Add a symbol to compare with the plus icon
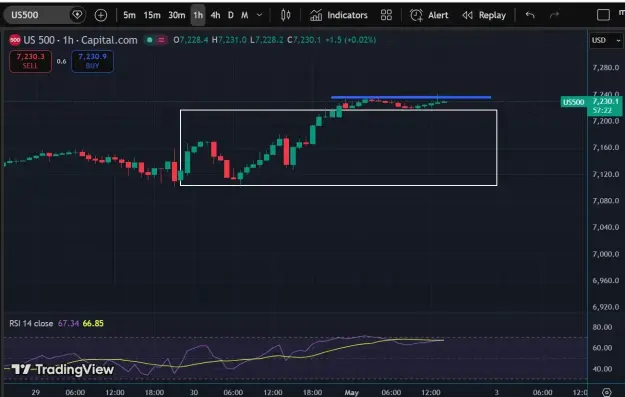 click(101, 16)
